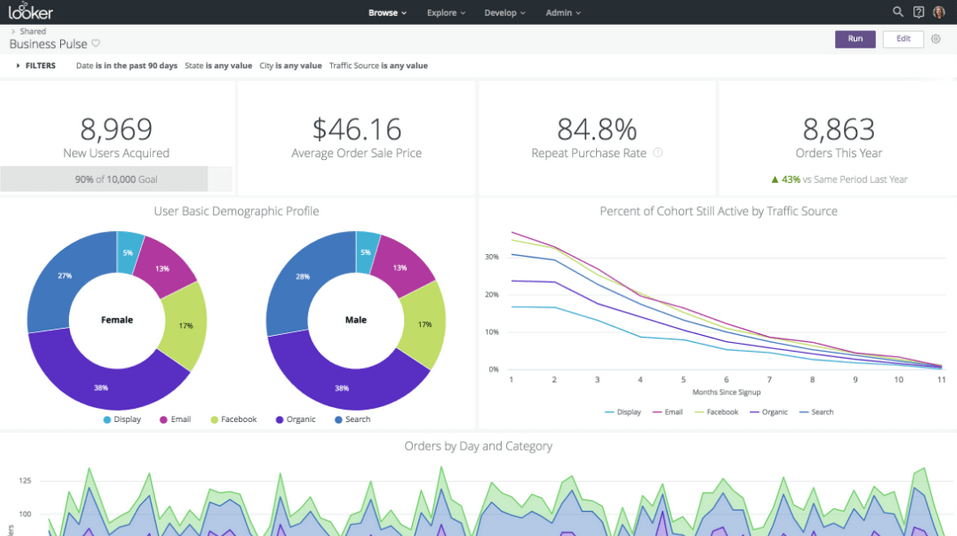The height and width of the screenshot is (536, 957).
Task: Open the help question mark icon
Action: pos(919,12)
